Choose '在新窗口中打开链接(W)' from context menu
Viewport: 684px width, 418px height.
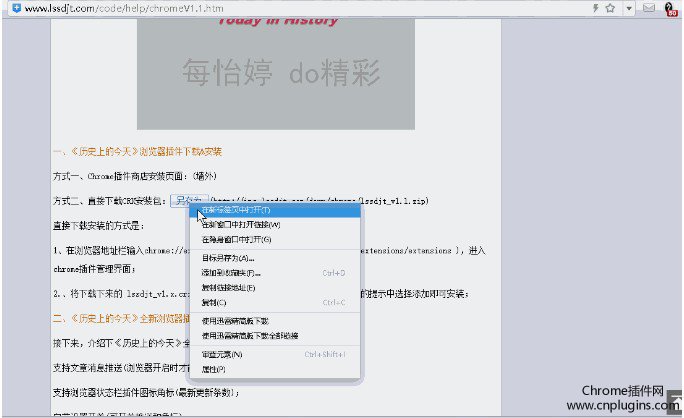[275, 225]
